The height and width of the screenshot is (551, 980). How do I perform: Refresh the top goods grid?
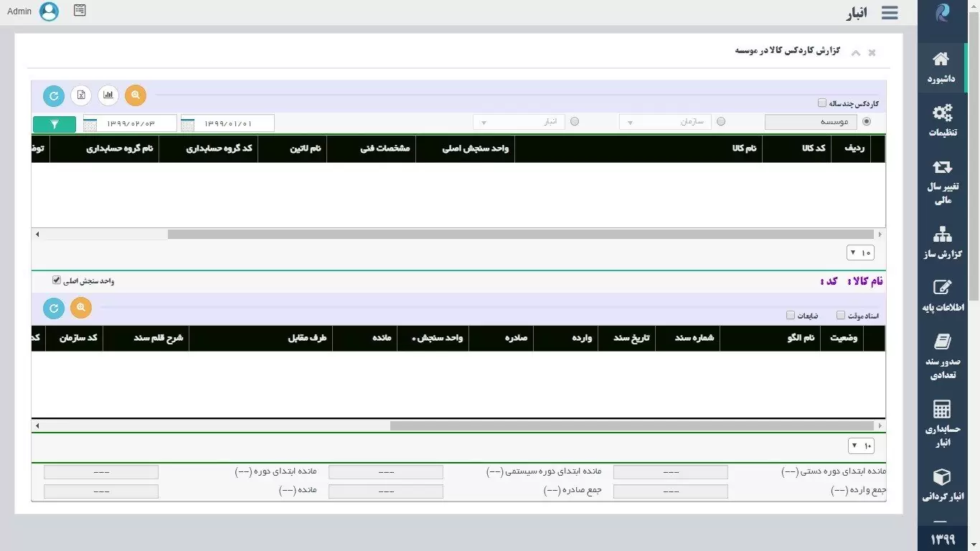pos(54,95)
